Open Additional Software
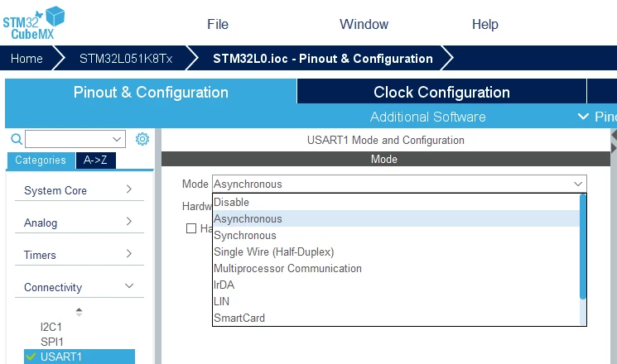Viewport: 617px width, 364px height. 427,117
